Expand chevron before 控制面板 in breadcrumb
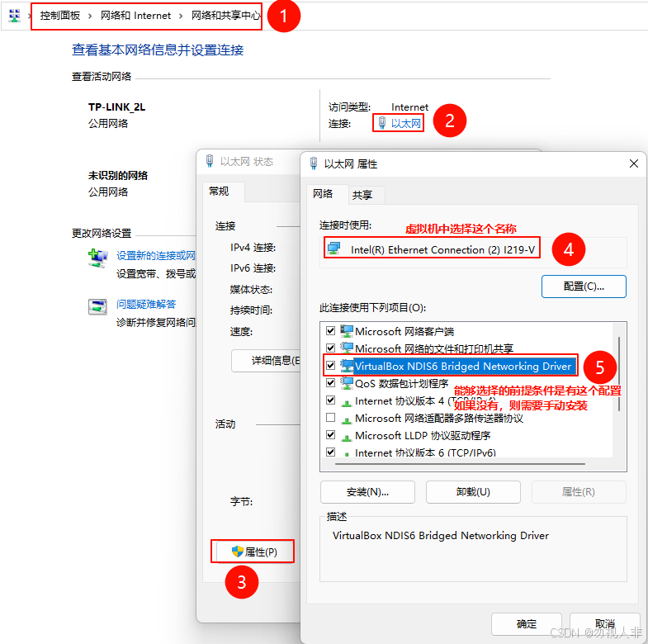Screen dimensions: 648x644 [30, 17]
